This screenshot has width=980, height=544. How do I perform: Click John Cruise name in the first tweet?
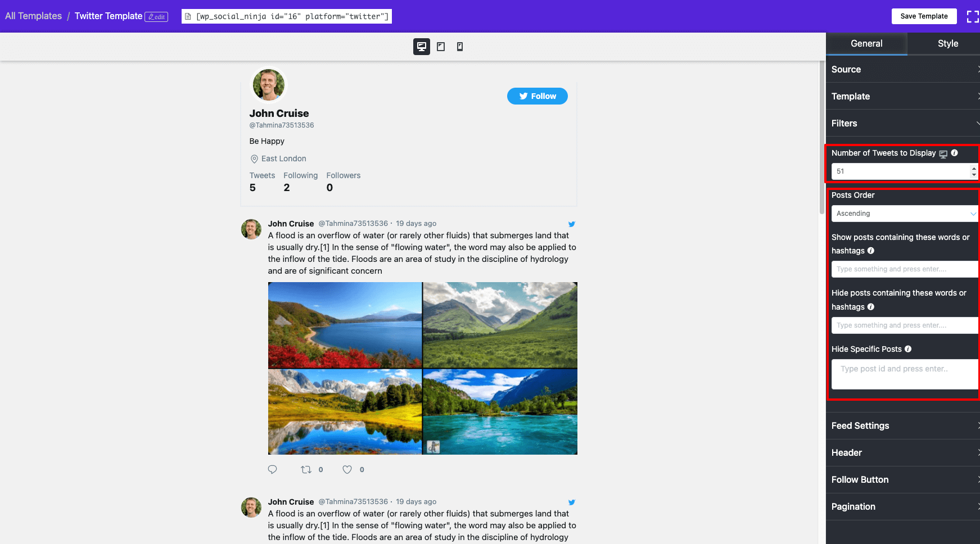coord(291,224)
